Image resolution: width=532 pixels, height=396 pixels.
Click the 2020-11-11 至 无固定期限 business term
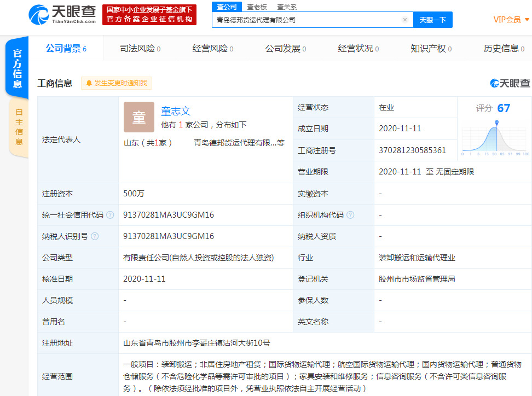pyautogui.click(x=426, y=172)
